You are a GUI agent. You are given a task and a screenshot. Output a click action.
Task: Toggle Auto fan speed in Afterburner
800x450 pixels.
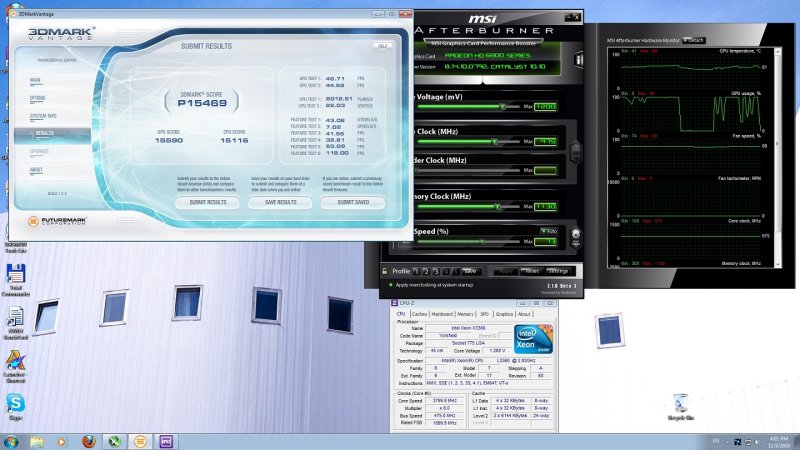click(x=549, y=231)
